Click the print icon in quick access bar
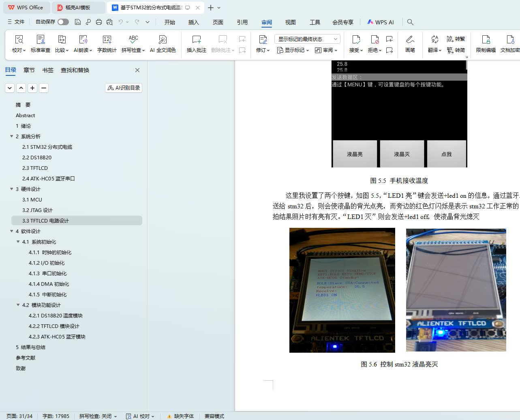The height and width of the screenshot is (420, 520). pos(99,22)
